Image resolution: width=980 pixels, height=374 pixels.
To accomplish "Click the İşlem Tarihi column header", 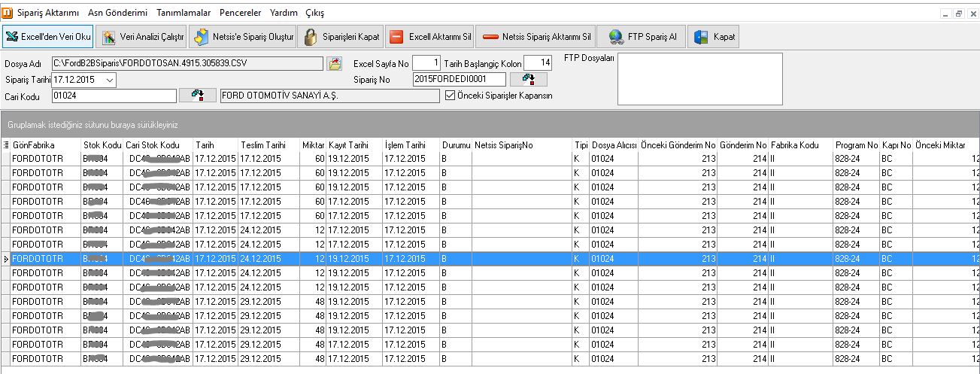I will (411, 144).
